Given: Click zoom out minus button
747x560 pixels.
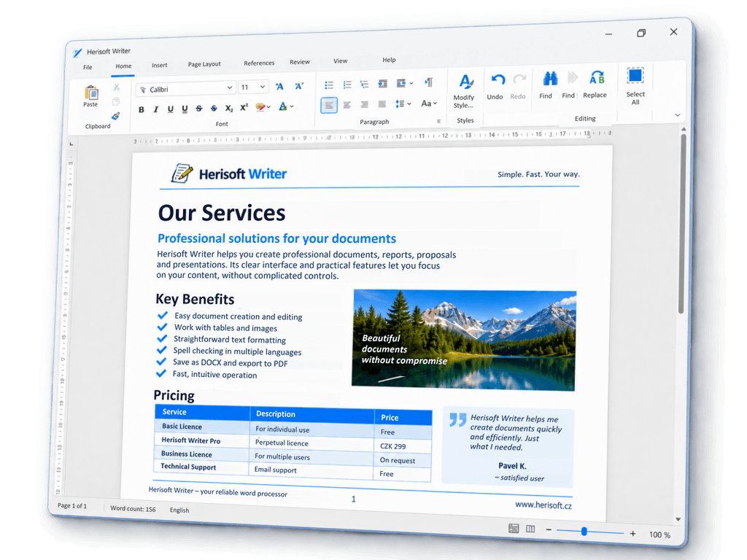Looking at the screenshot, I should pyautogui.click(x=549, y=530).
